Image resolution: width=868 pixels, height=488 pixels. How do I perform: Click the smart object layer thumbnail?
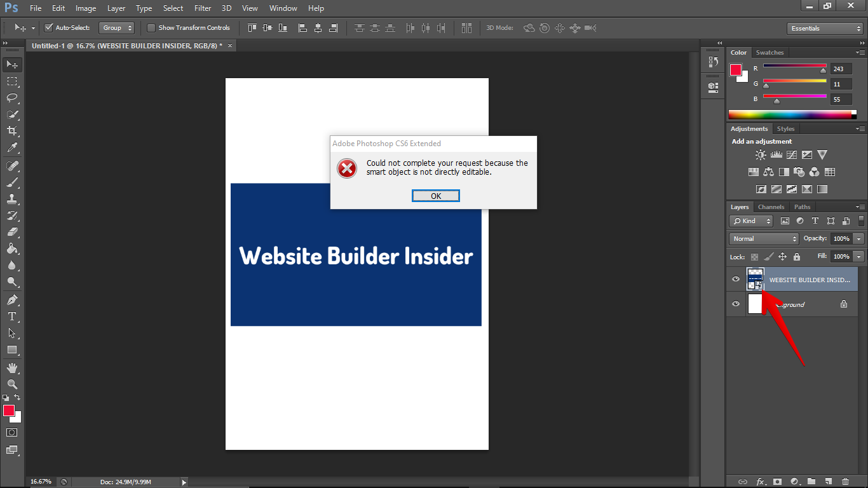755,280
